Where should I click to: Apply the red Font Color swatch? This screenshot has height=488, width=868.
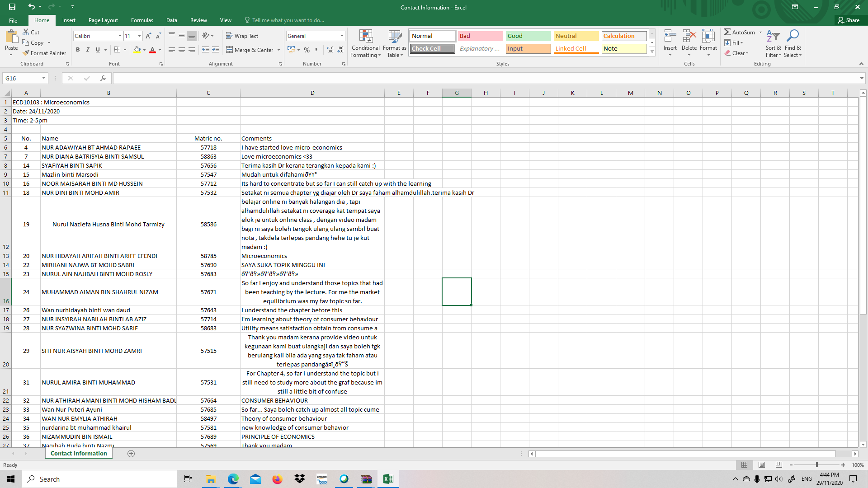point(152,50)
